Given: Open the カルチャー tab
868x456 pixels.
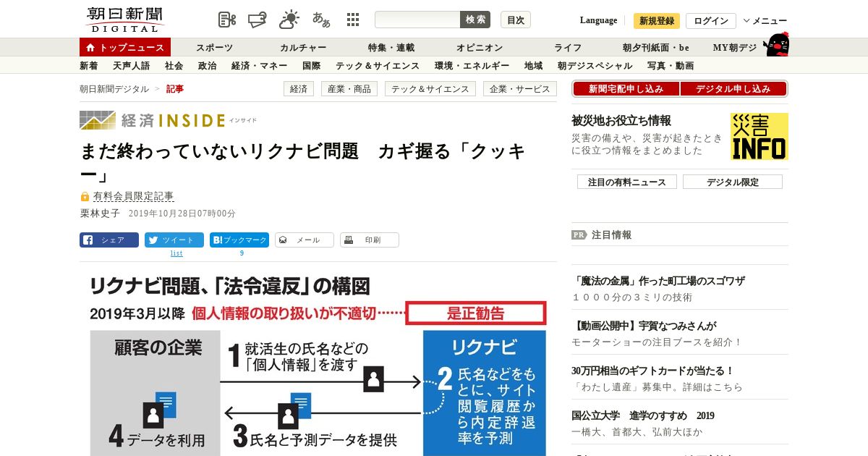Looking at the screenshot, I should [x=303, y=47].
